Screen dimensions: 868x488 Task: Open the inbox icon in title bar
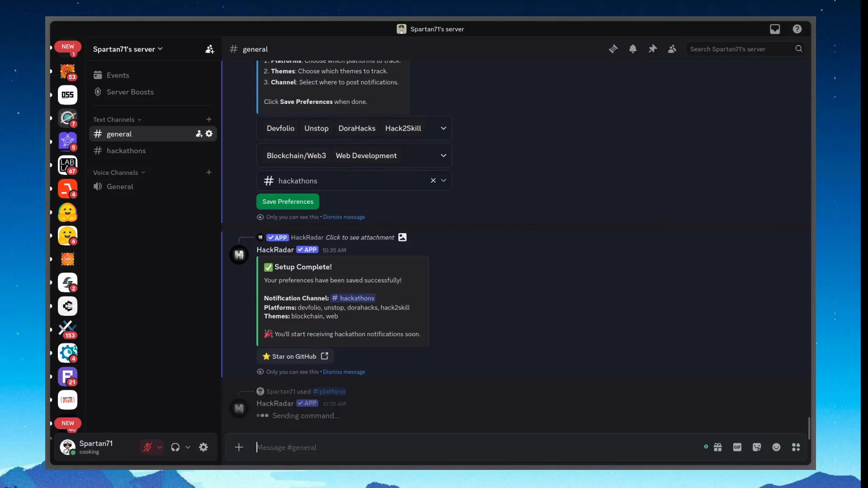(775, 29)
